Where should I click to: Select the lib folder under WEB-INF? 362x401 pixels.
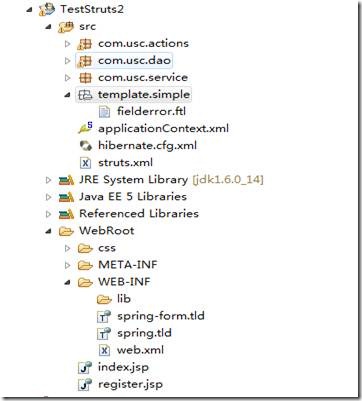(x=124, y=299)
